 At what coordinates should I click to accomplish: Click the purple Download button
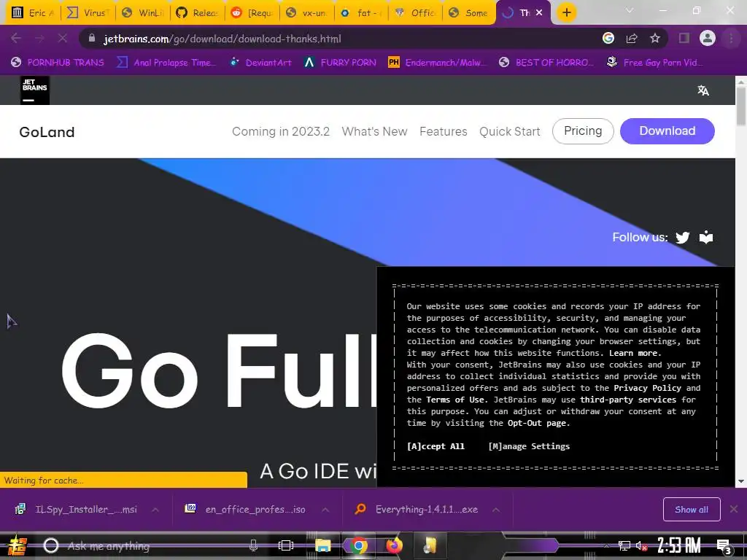pyautogui.click(x=667, y=131)
